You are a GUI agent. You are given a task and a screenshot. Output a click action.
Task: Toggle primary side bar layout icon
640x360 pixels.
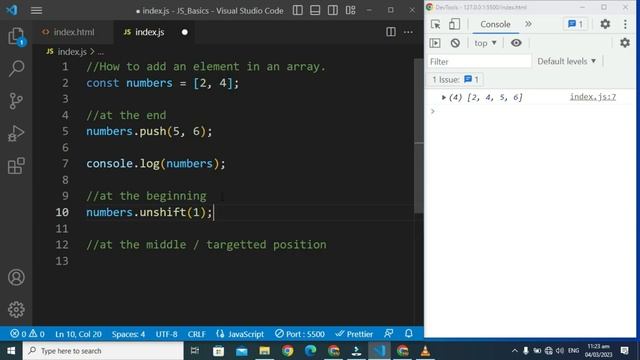(x=298, y=10)
